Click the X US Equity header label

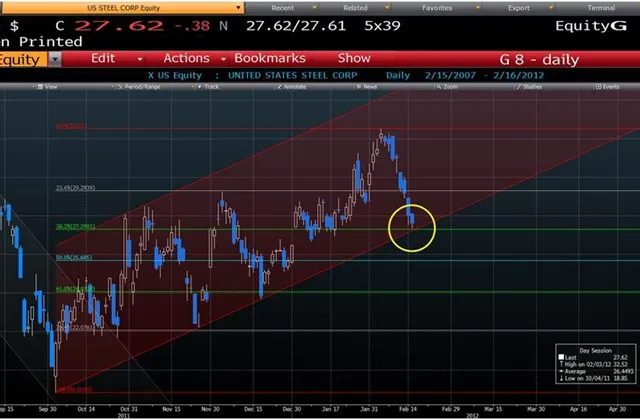(x=175, y=76)
